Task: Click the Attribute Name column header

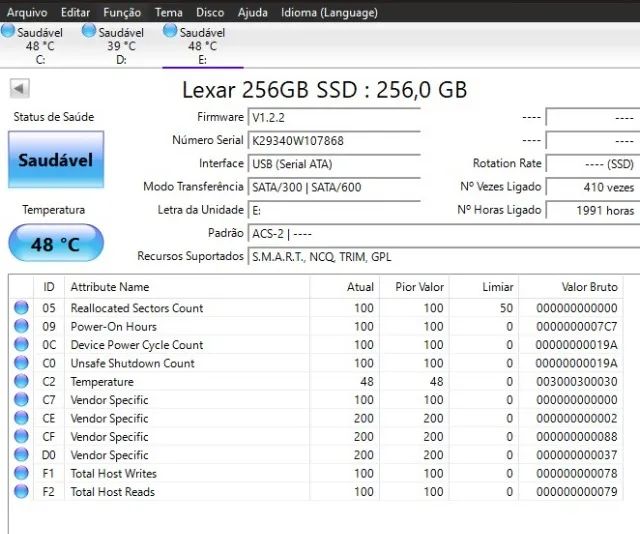Action: [x=187, y=287]
